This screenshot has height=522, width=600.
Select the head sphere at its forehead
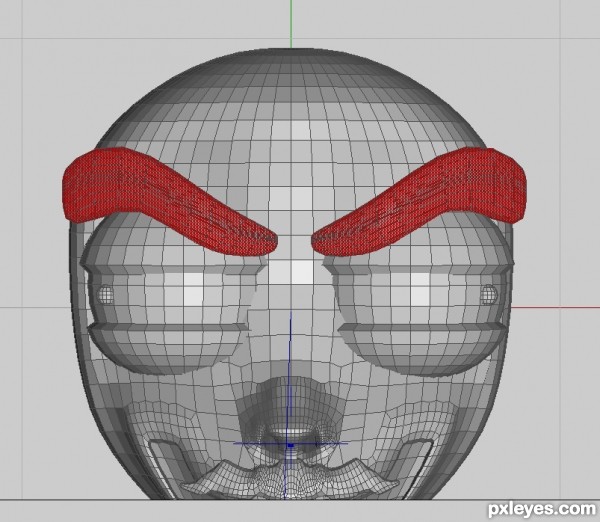pyautogui.click(x=291, y=153)
